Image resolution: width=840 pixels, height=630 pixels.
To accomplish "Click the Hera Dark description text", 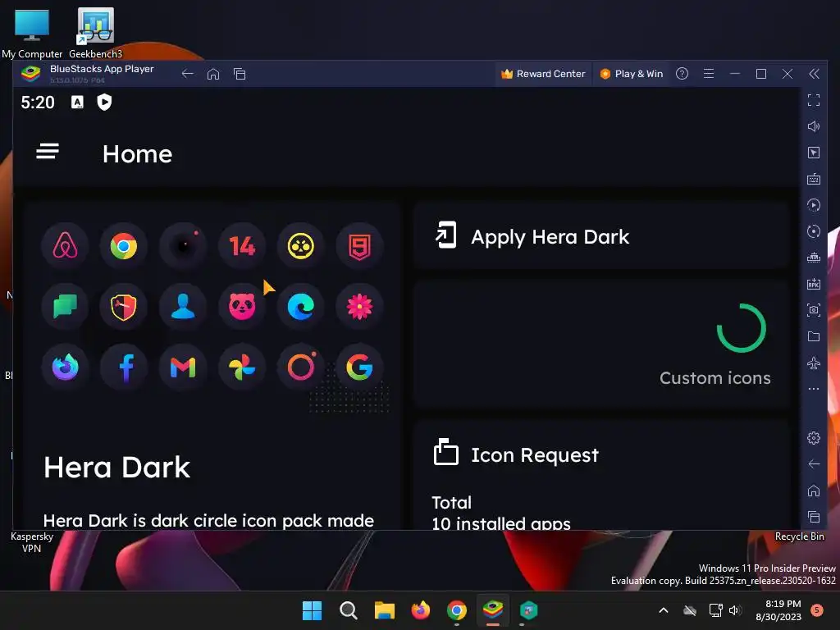I will click(x=208, y=520).
